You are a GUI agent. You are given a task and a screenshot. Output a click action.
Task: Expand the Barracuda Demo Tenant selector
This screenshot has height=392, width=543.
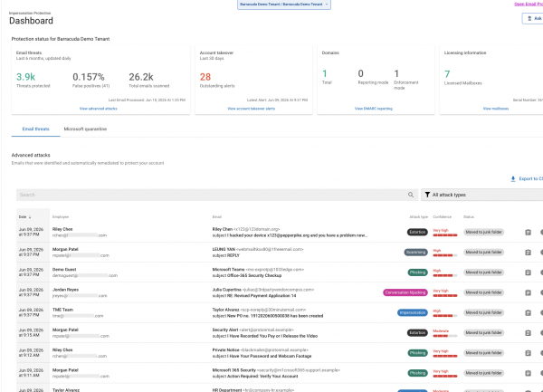point(284,5)
